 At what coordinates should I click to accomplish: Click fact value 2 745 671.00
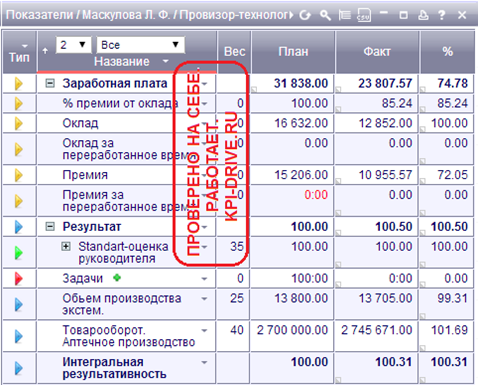coord(377,330)
